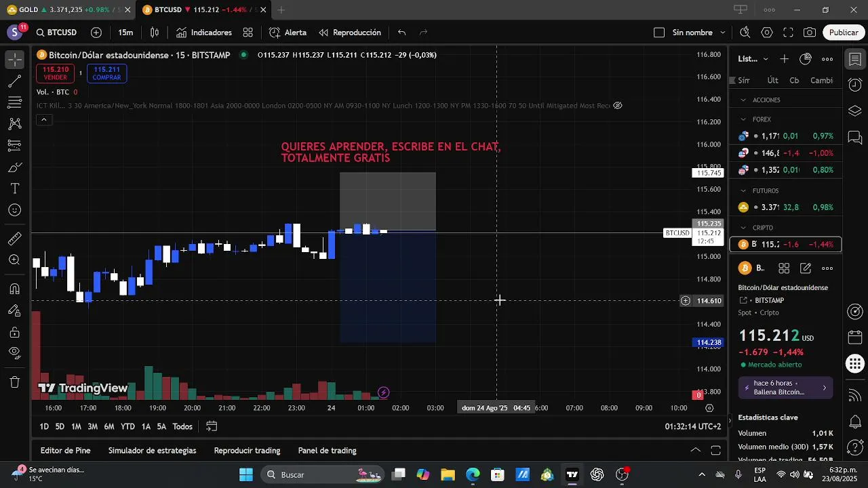Viewport: 868px width, 488px height.
Task: Open the Indicadores menu
Action: [204, 33]
